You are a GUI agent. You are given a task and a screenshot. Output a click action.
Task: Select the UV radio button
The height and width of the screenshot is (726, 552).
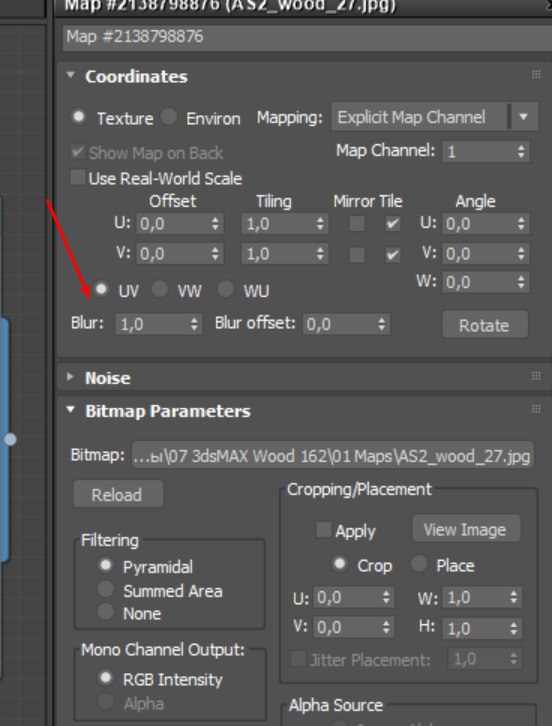click(x=101, y=289)
